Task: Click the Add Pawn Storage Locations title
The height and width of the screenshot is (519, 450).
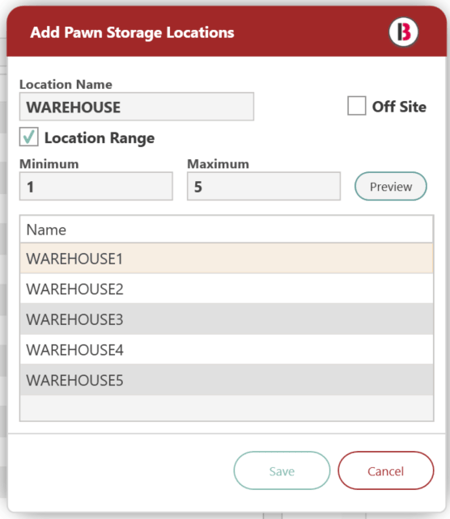Action: [132, 32]
